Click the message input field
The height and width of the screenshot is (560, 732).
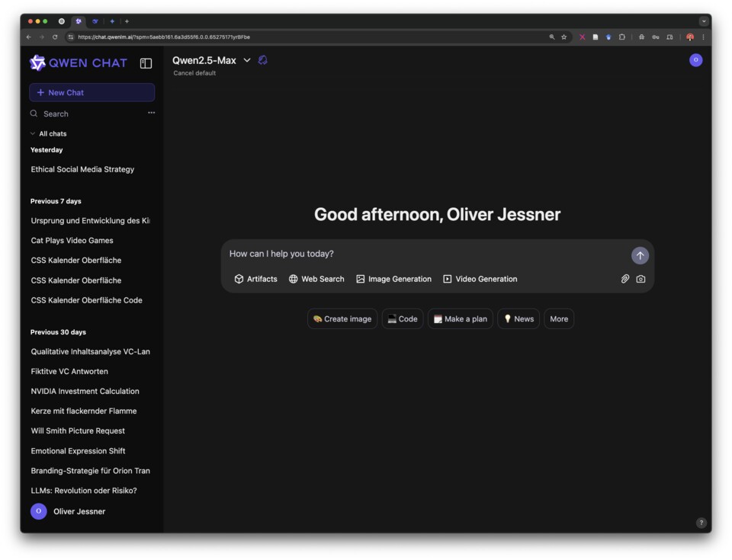[x=381, y=253]
